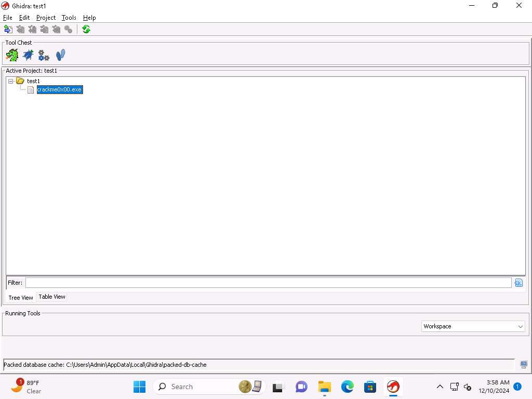The image size is (532, 399).
Task: Click the green refresh toolbar icon
Action: click(x=86, y=30)
